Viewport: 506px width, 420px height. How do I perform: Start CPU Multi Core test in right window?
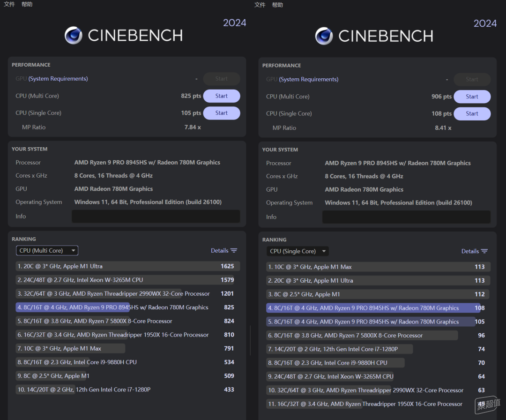(x=472, y=97)
